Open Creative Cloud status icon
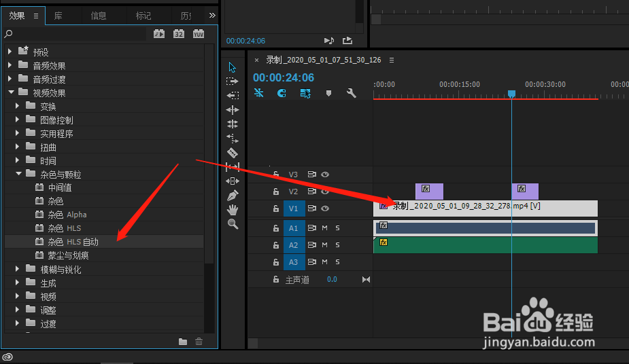The height and width of the screenshot is (364, 629). point(7,357)
